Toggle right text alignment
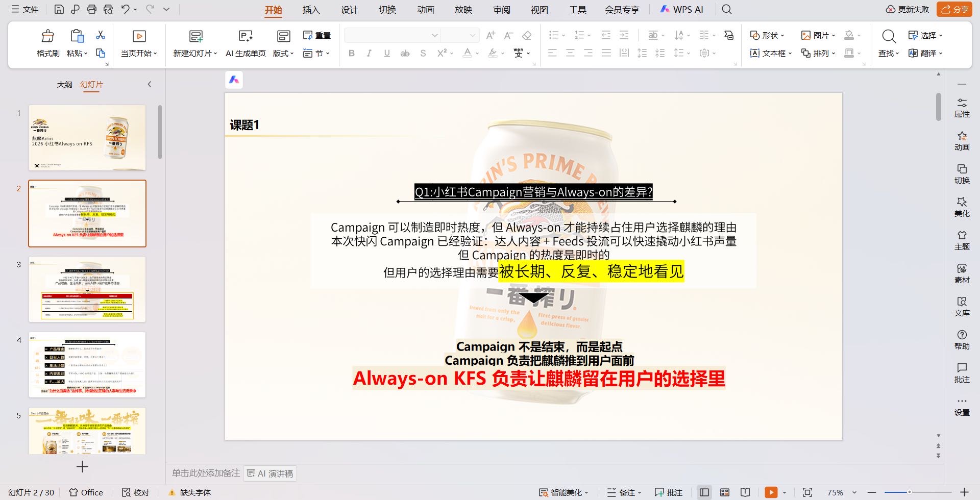Viewport: 980px width, 500px height. click(x=588, y=53)
